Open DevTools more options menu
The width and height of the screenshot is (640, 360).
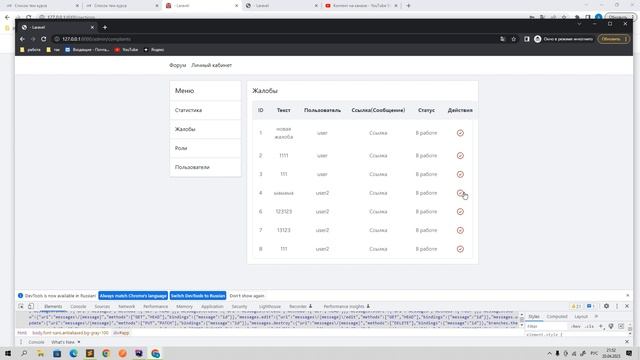[x=617, y=306]
